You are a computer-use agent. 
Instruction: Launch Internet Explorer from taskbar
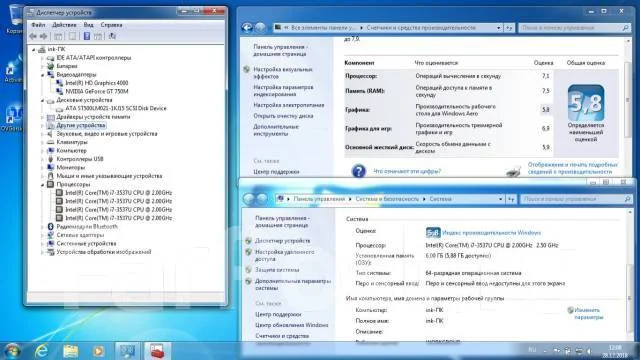pyautogui.click(x=41, y=351)
